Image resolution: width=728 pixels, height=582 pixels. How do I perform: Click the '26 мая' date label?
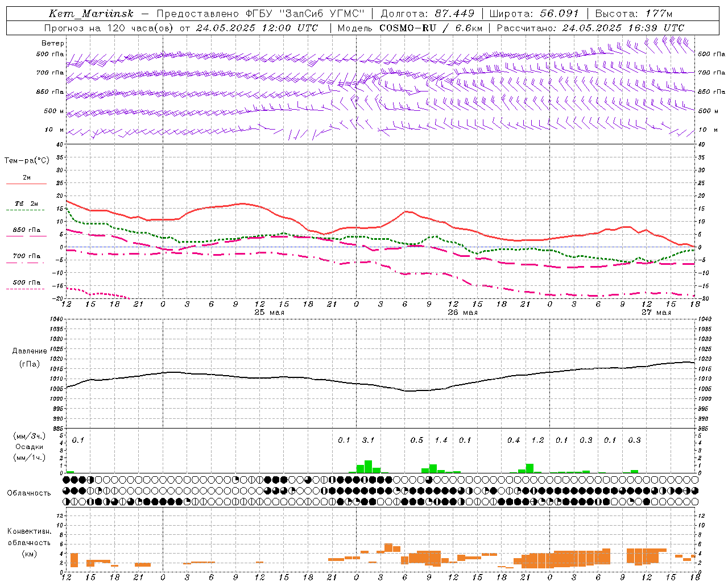[462, 313]
